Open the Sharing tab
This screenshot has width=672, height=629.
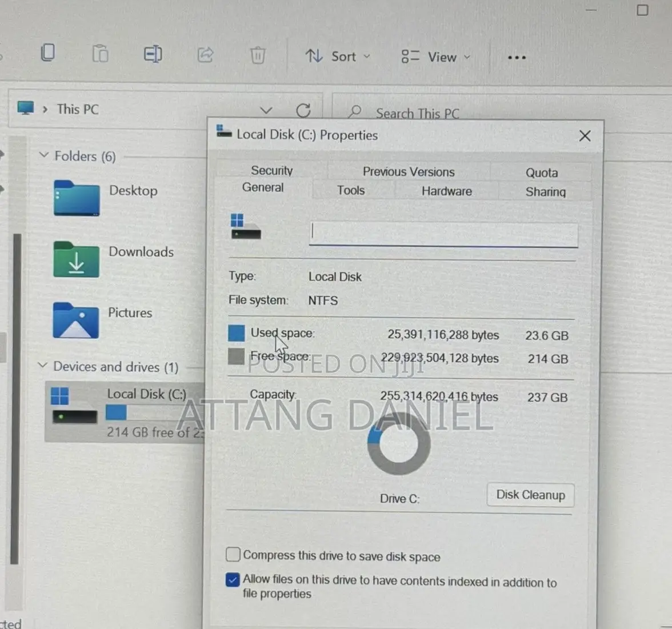[546, 192]
